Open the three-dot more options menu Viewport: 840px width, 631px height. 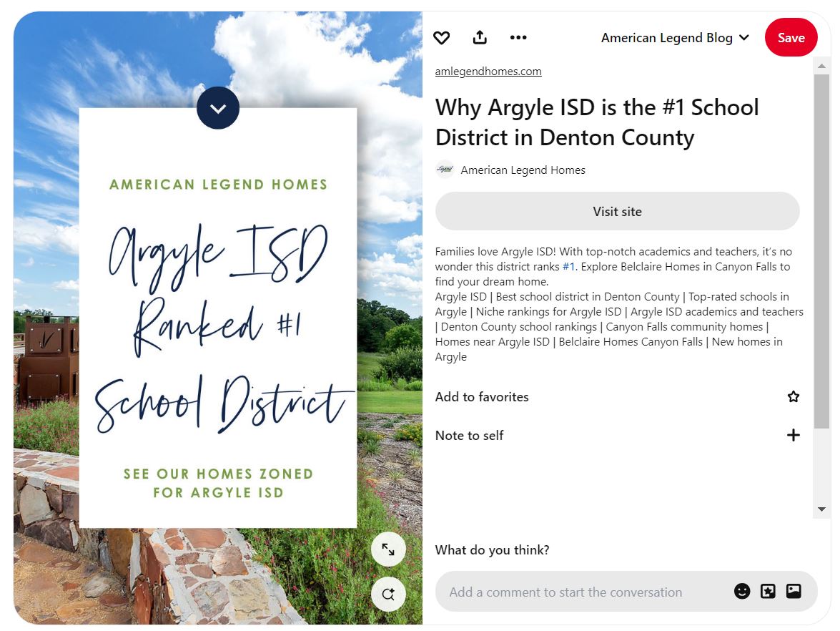point(518,38)
